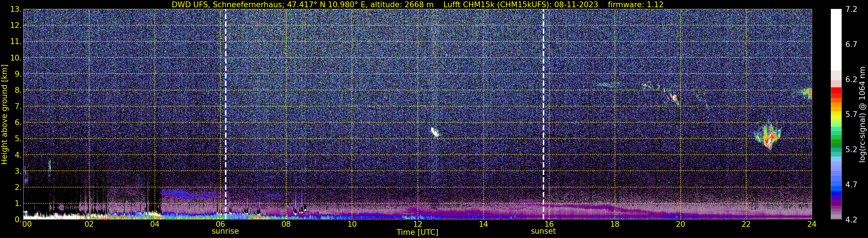Click the 'DWD UFS, Schneefernerhaus' title text

pyautogui.click(x=227, y=4)
